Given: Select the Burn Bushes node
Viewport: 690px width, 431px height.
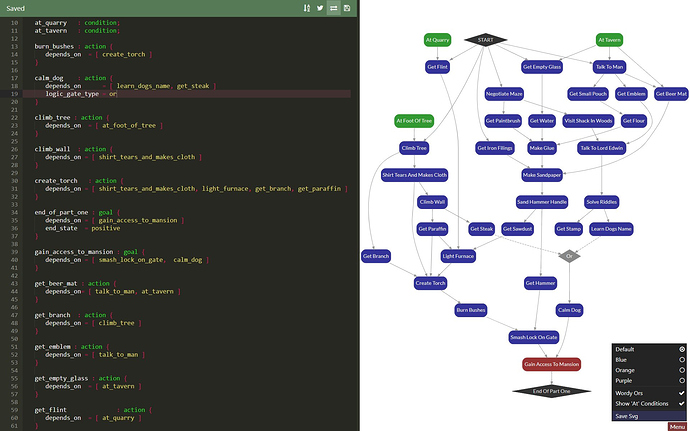Looking at the screenshot, I should pyautogui.click(x=470, y=310).
